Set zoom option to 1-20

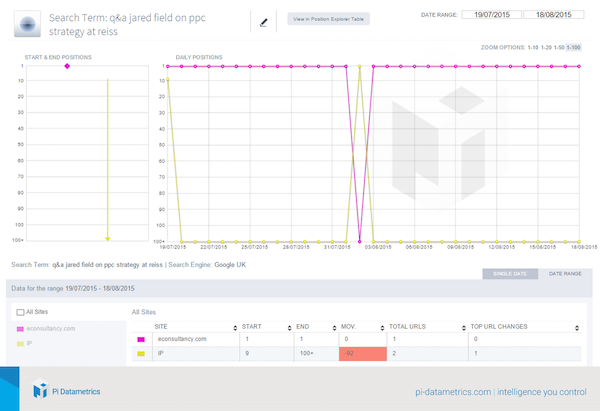click(x=546, y=47)
